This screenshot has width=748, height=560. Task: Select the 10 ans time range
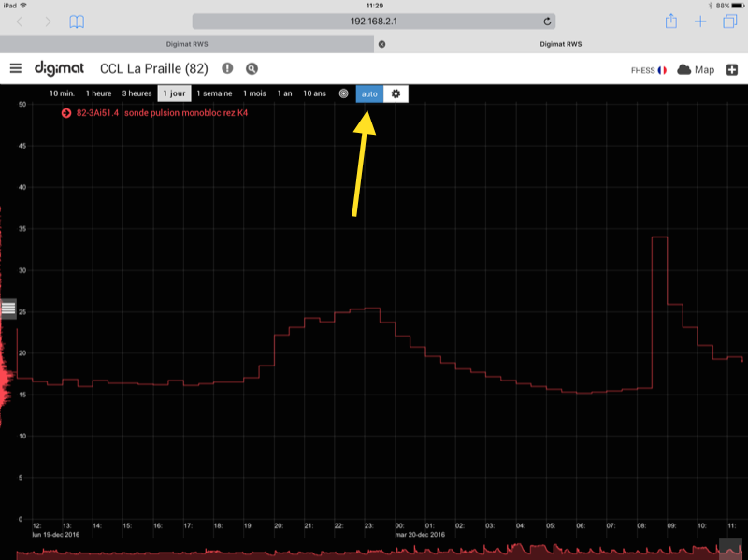tap(314, 93)
